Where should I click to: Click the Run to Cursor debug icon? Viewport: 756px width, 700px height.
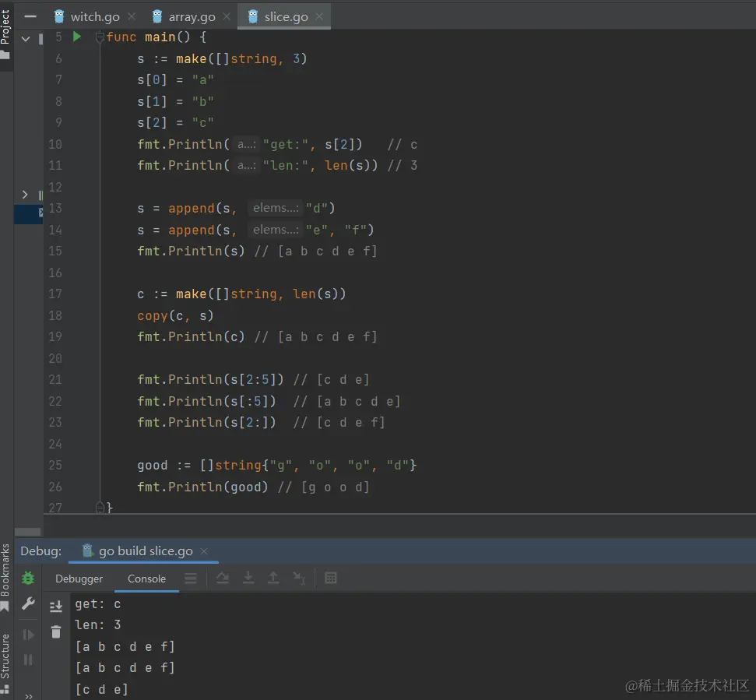300,578
